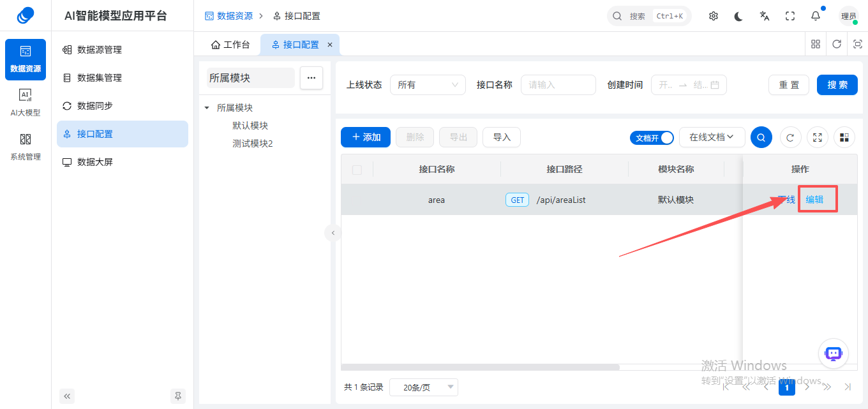868x409 pixels.
Task: Toggle 文档开 switch
Action: point(652,138)
